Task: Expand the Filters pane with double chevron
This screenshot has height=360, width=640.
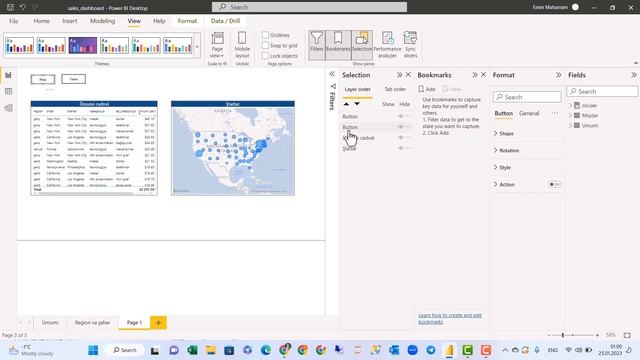Action: [x=332, y=74]
